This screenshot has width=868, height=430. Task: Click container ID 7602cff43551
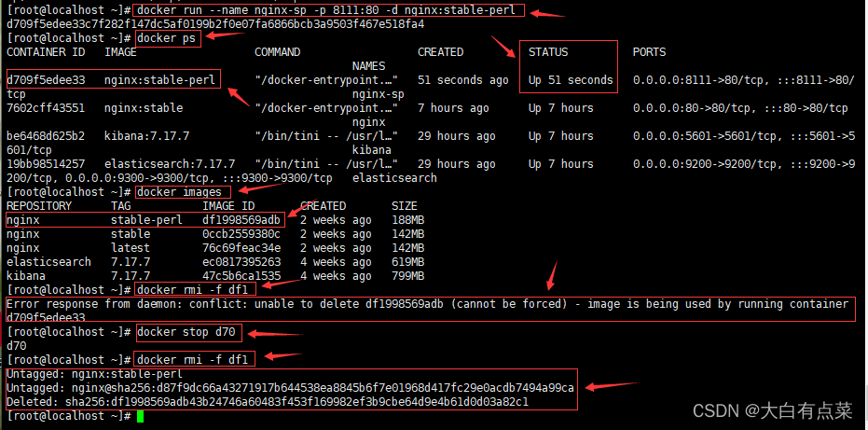click(46, 108)
